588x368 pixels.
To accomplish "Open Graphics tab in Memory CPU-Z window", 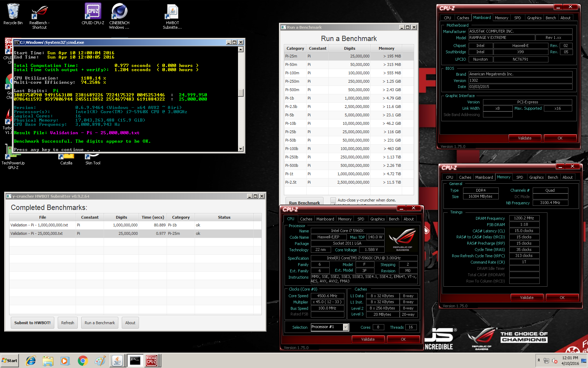I will (536, 177).
